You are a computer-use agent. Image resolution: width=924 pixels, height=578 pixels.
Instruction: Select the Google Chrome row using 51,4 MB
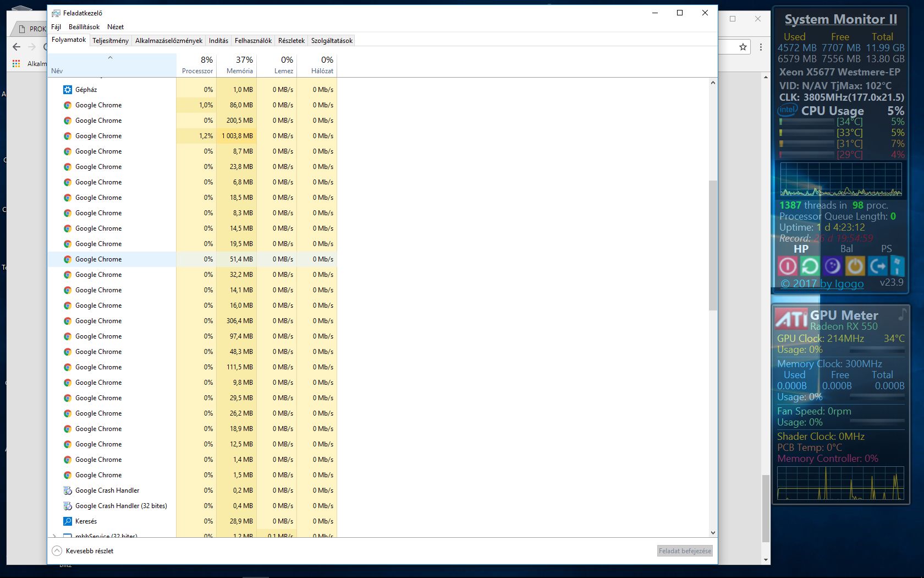[x=193, y=259]
